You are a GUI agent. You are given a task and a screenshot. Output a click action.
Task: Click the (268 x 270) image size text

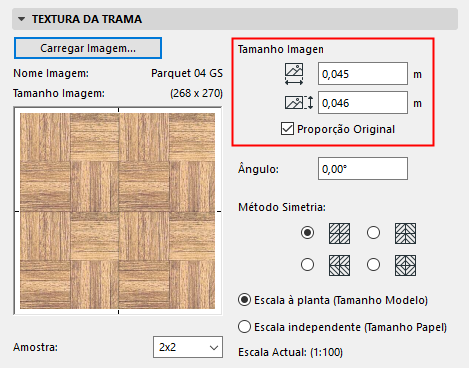(196, 93)
